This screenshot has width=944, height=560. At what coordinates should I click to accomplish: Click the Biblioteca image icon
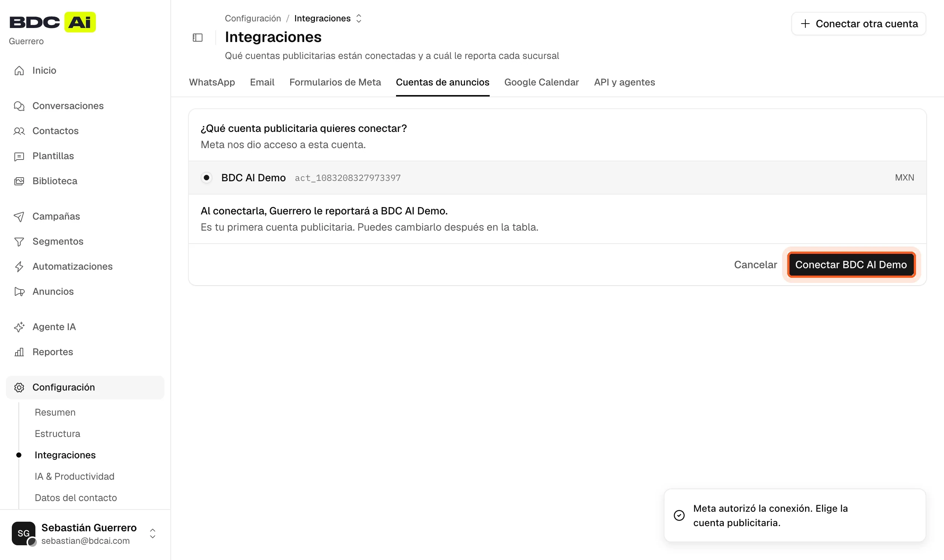[19, 181]
